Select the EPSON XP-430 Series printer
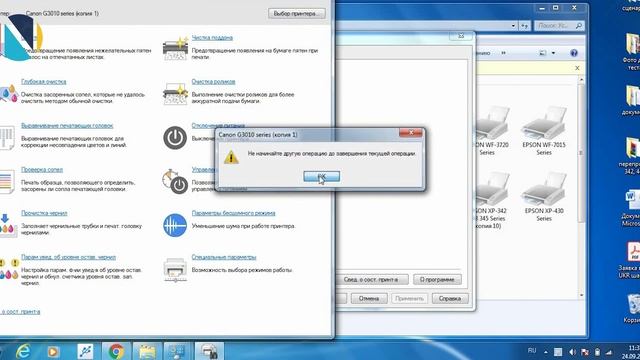 tap(544, 197)
